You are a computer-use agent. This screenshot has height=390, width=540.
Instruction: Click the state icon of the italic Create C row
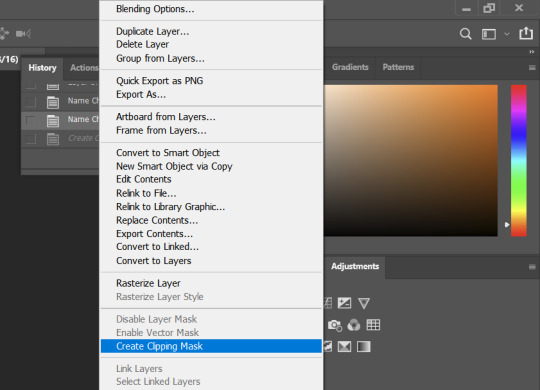click(x=53, y=139)
